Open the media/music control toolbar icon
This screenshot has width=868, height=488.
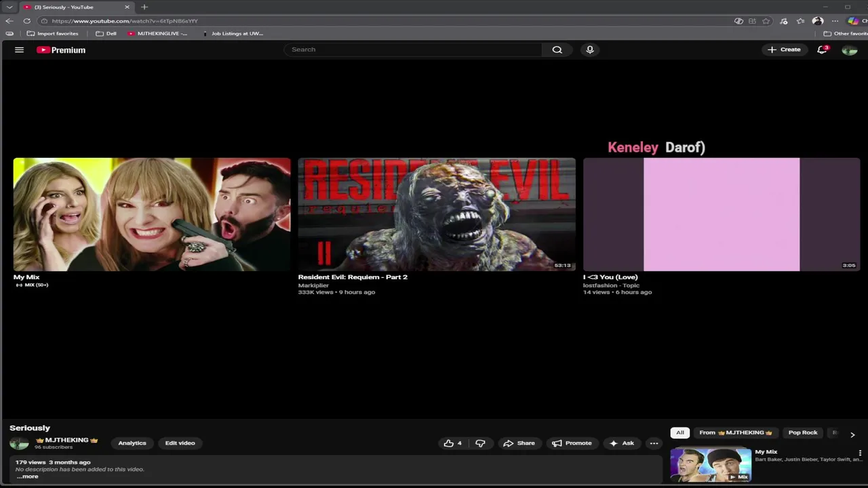[x=784, y=21]
